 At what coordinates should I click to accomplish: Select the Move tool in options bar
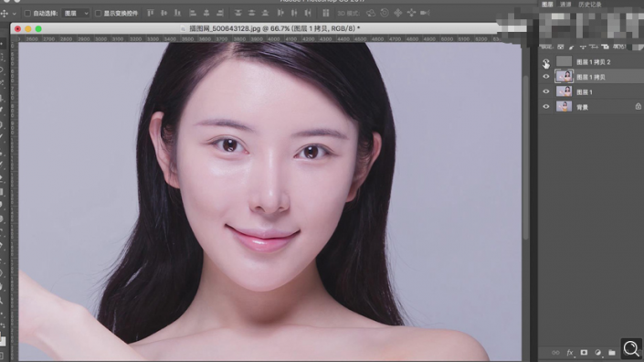[5, 13]
